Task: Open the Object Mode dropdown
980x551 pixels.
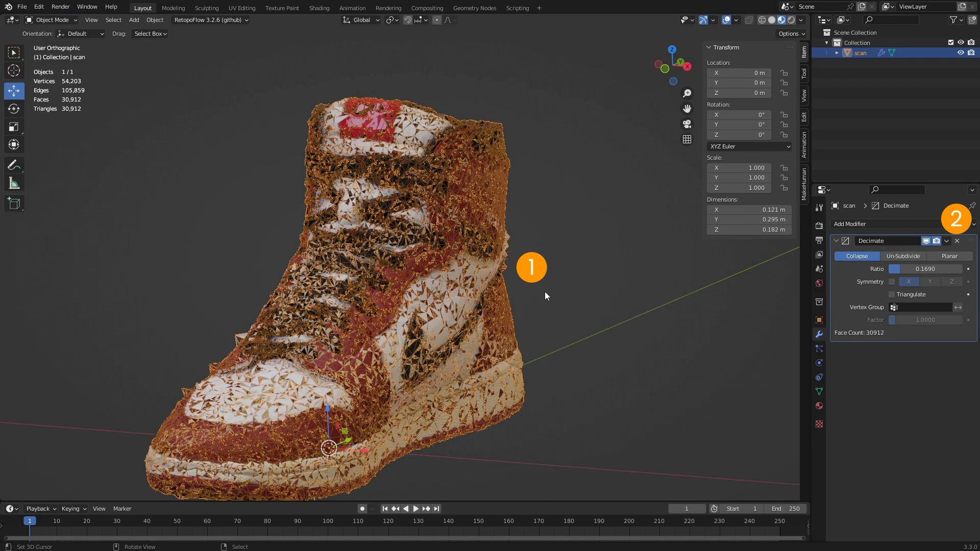Action: [51, 20]
